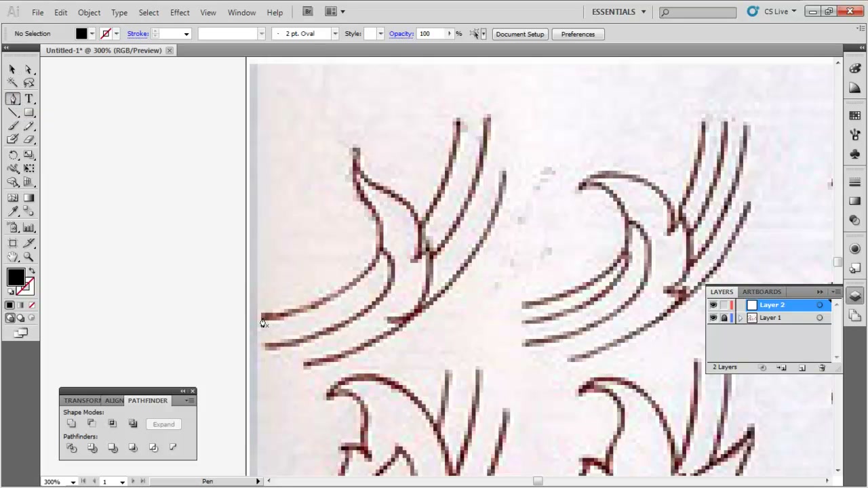Pick the Magic Wand tool

pos(12,83)
